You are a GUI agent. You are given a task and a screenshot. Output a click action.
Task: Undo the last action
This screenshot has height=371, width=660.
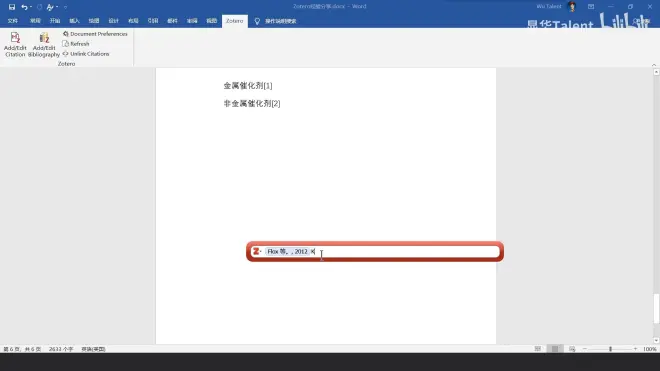[x=24, y=7]
